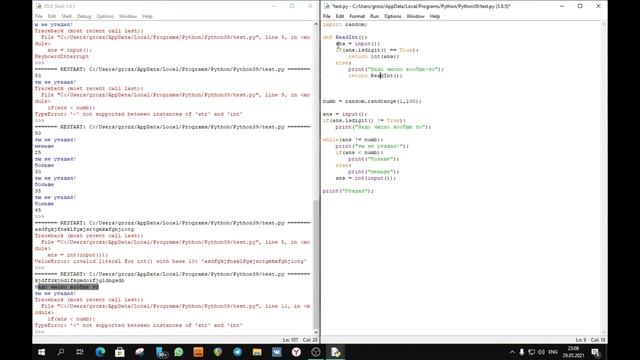This screenshot has width=640, height=360.
Task: Click the last TypeError line in Shell
Action: point(138,325)
